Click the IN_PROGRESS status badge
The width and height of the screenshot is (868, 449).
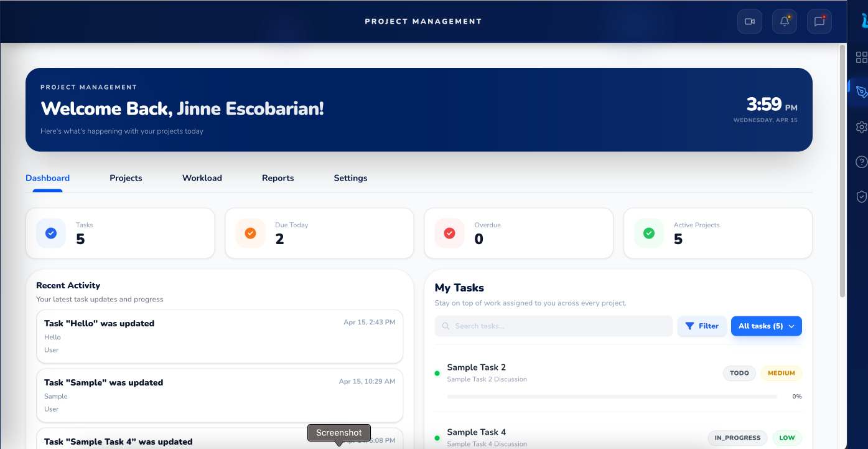pyautogui.click(x=737, y=438)
